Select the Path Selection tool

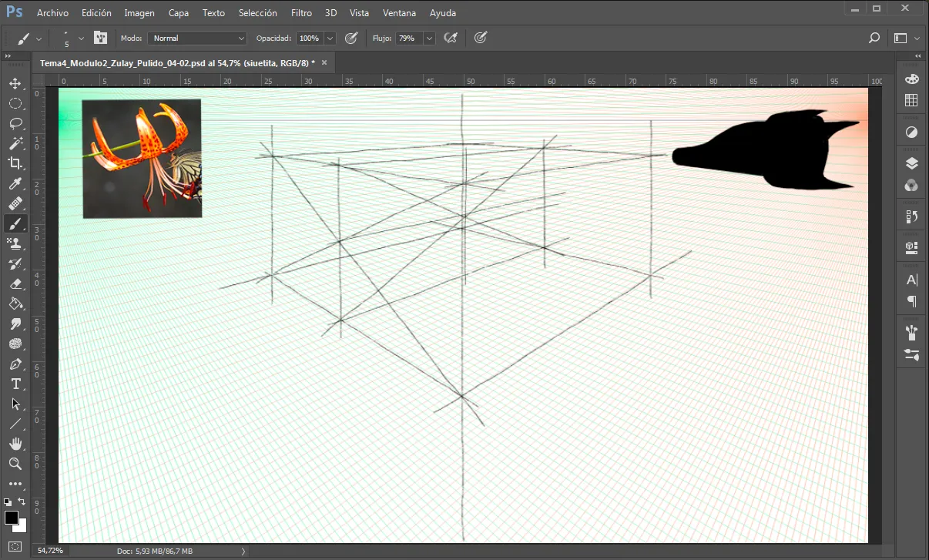tap(15, 404)
